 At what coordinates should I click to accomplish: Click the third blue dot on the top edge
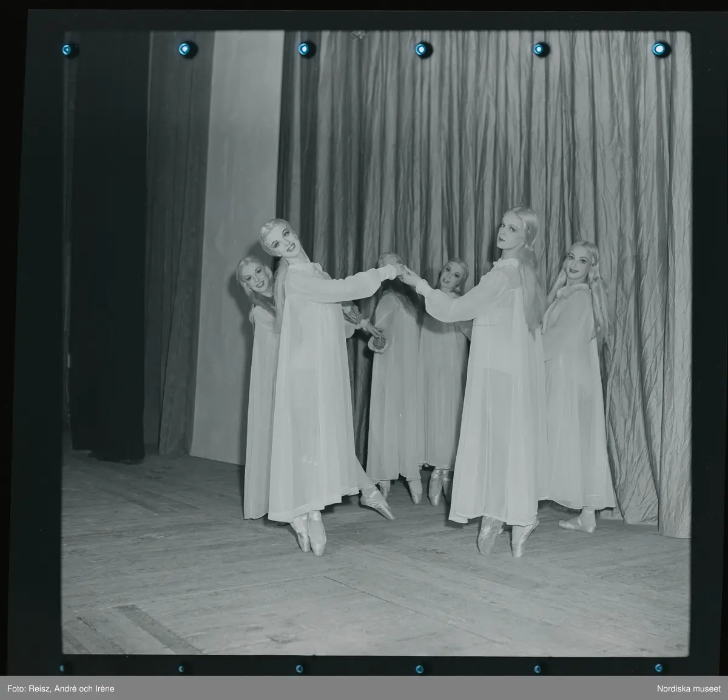click(305, 49)
